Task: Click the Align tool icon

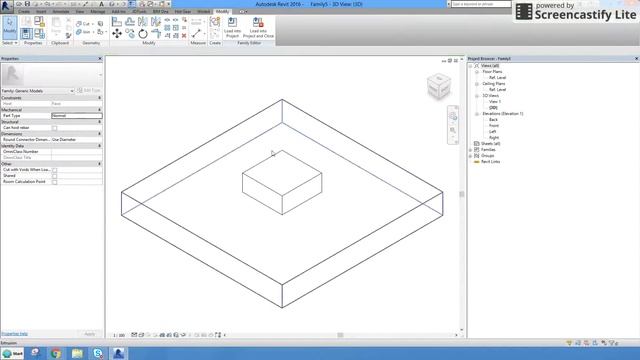Action: click(117, 22)
